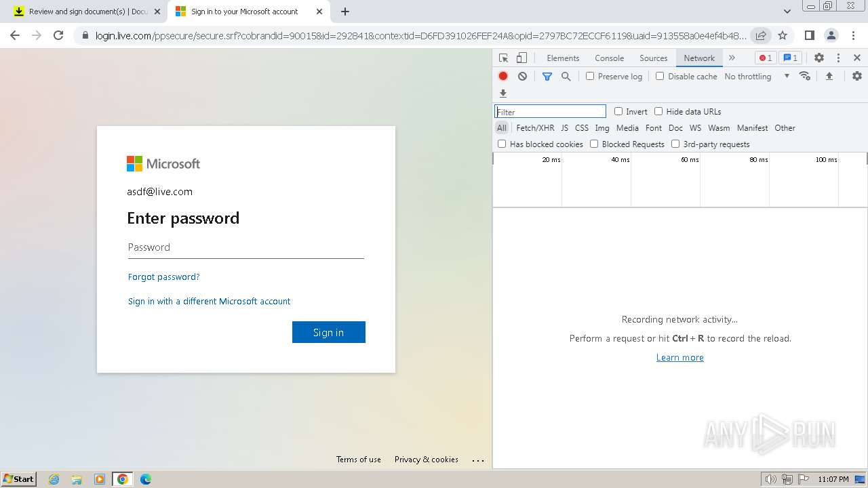The height and width of the screenshot is (488, 868).
Task: Open the Network panel settings gear
Action: pos(857,76)
